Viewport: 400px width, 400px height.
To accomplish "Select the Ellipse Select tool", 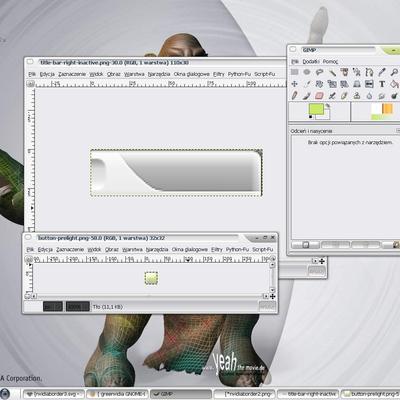I will coord(307,72).
